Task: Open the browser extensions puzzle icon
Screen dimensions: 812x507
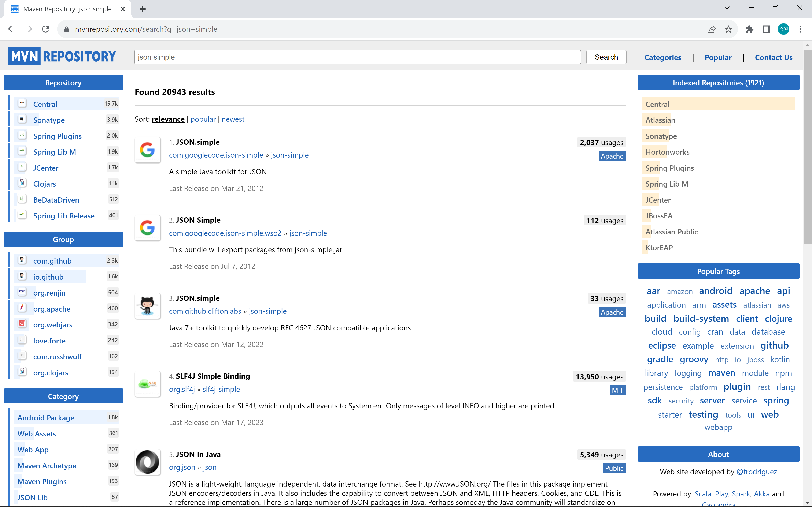Action: coord(749,29)
